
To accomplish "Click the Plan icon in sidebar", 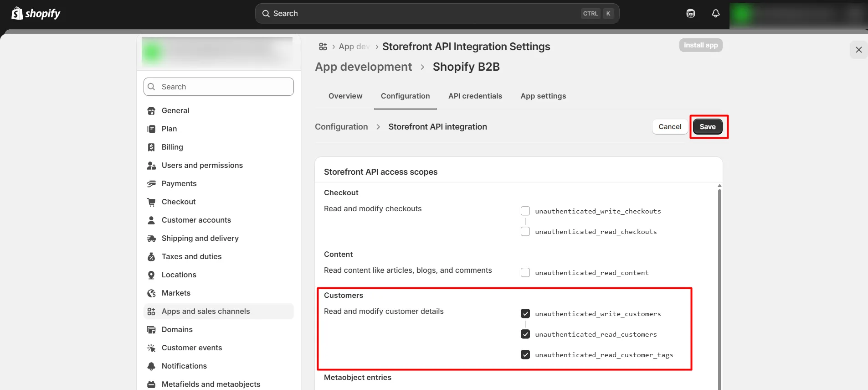I will (x=151, y=129).
